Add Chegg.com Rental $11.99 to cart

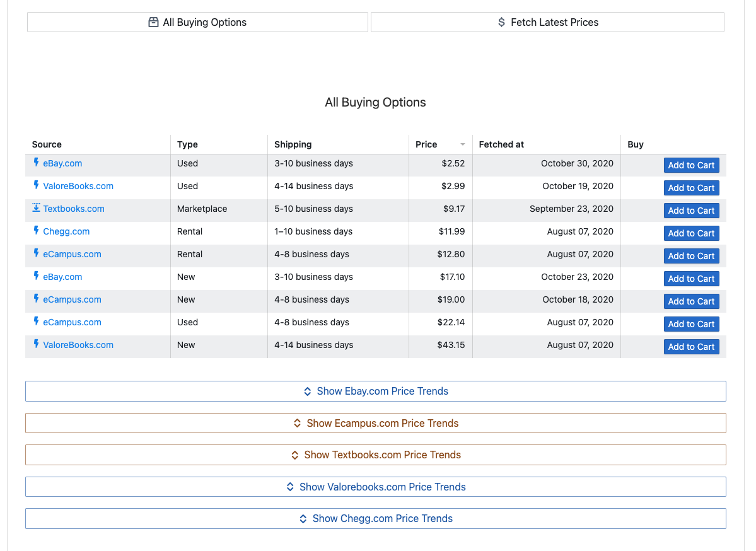tap(692, 233)
